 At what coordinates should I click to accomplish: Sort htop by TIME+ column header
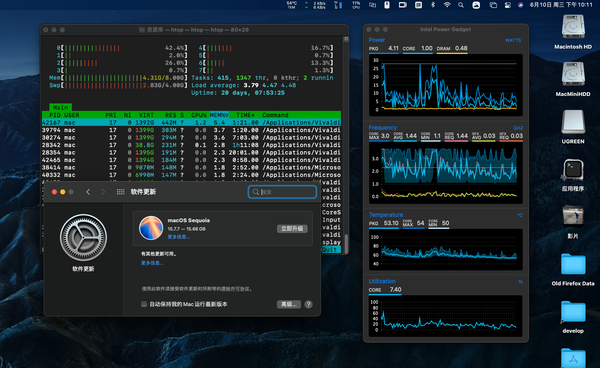tap(245, 115)
